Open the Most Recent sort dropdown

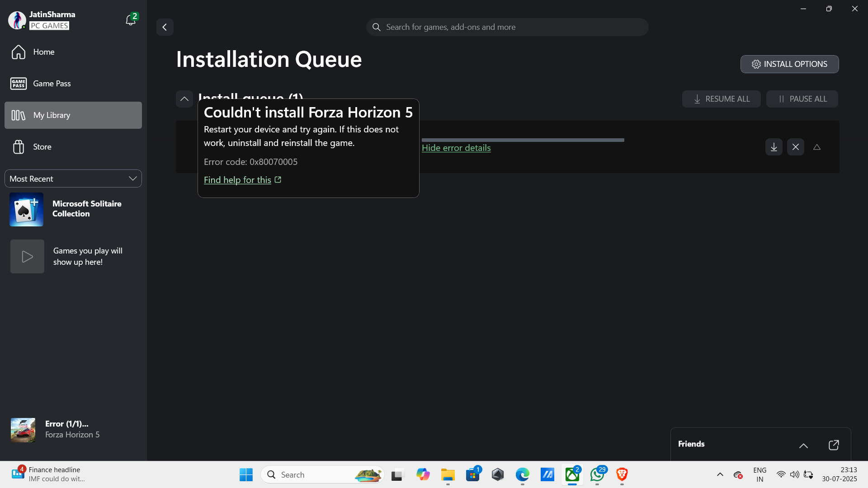tap(73, 178)
